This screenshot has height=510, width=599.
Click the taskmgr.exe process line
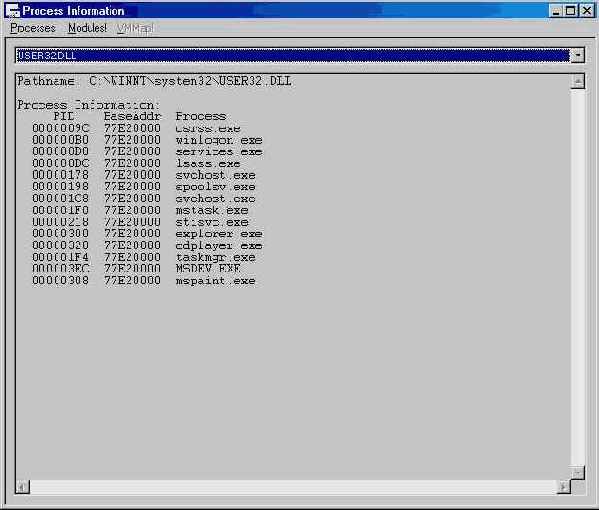144,257
